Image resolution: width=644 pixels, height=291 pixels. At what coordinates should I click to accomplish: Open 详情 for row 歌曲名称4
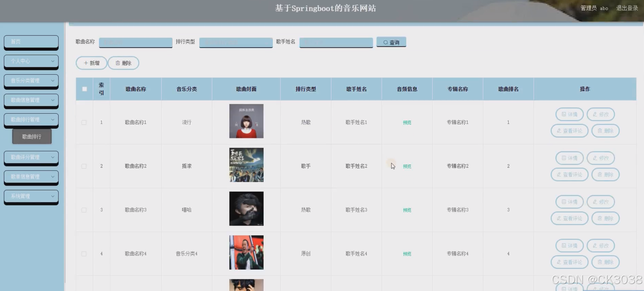(x=569, y=246)
